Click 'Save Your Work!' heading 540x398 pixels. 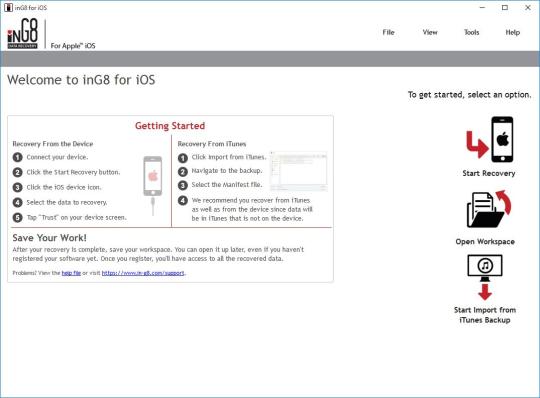coord(50,238)
